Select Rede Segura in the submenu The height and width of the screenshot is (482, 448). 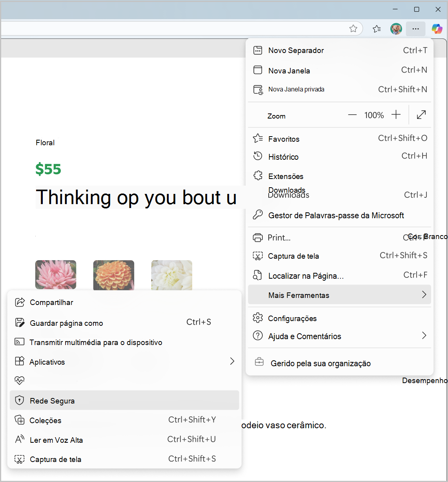(124, 400)
